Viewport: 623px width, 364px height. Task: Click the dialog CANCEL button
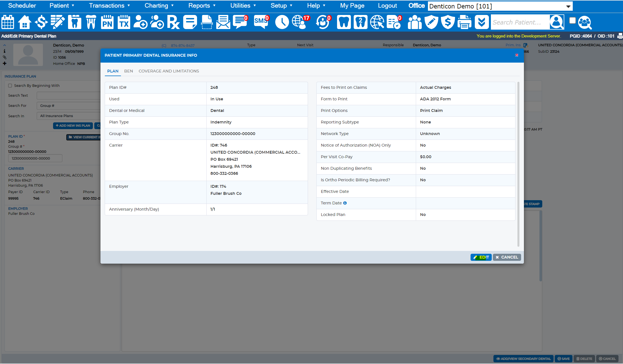507,257
